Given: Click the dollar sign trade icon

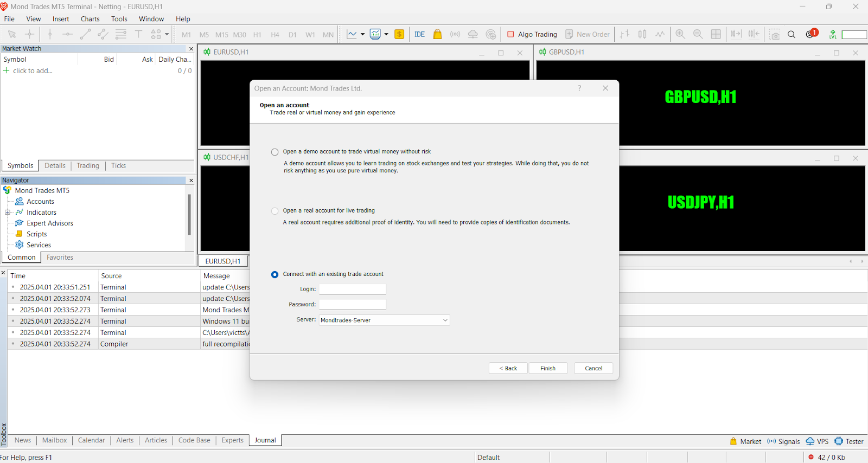Looking at the screenshot, I should (x=399, y=34).
